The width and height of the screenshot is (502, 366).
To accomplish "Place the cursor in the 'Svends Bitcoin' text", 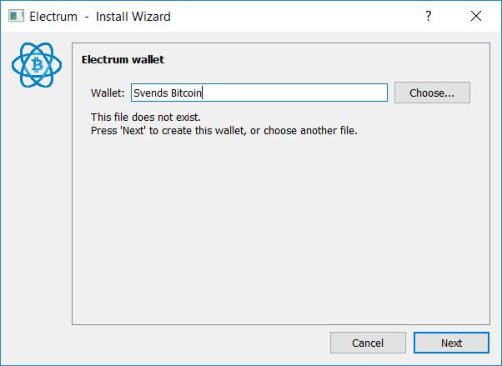I will (x=167, y=93).
